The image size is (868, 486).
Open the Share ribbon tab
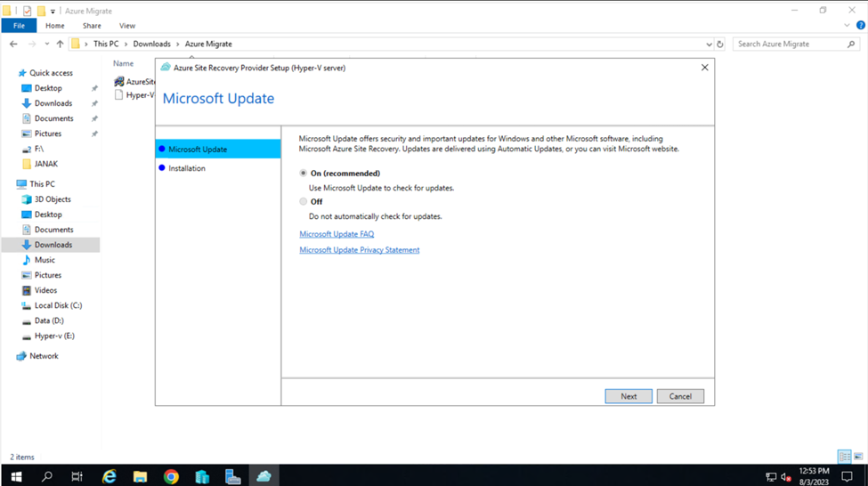[x=92, y=26]
